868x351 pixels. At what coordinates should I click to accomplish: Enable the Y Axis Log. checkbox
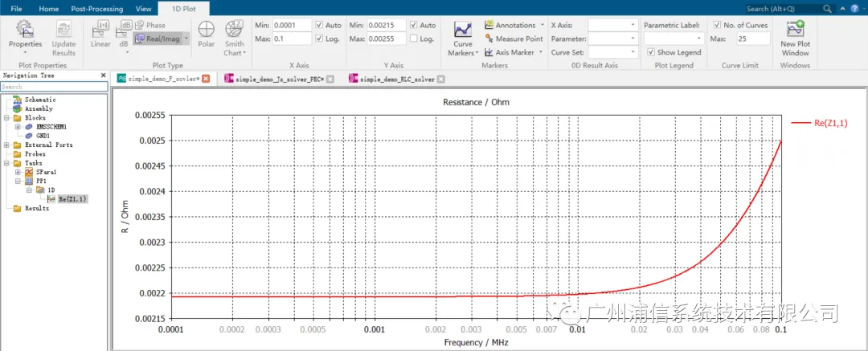414,39
